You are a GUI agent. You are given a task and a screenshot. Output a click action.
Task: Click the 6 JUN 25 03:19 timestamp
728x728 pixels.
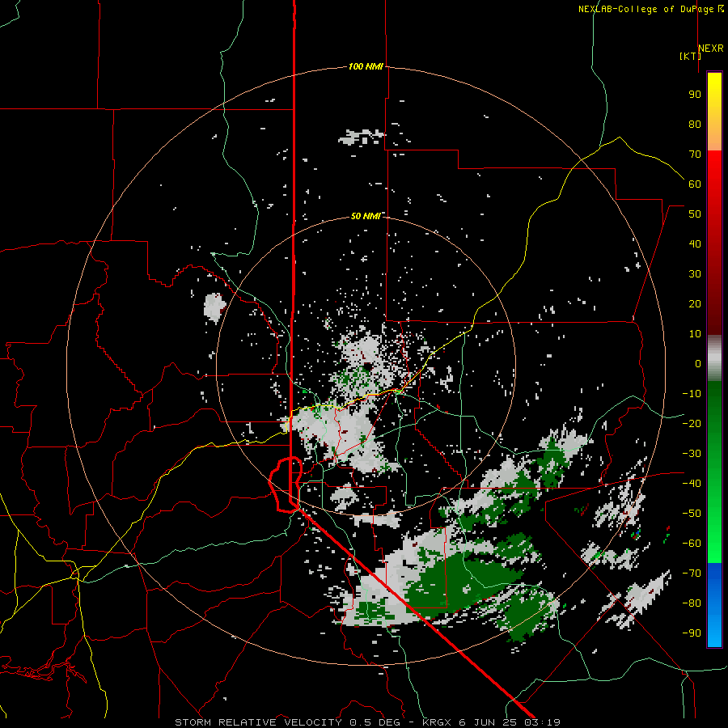click(510, 722)
